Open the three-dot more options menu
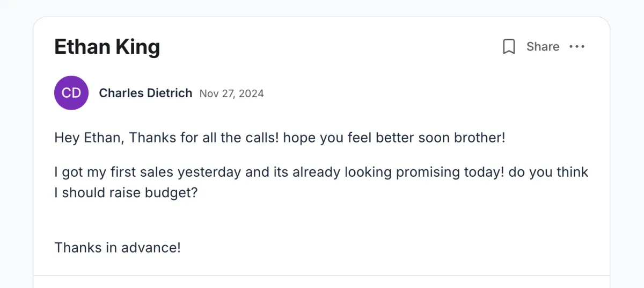Screen dimensions: 644x288 point(577,47)
